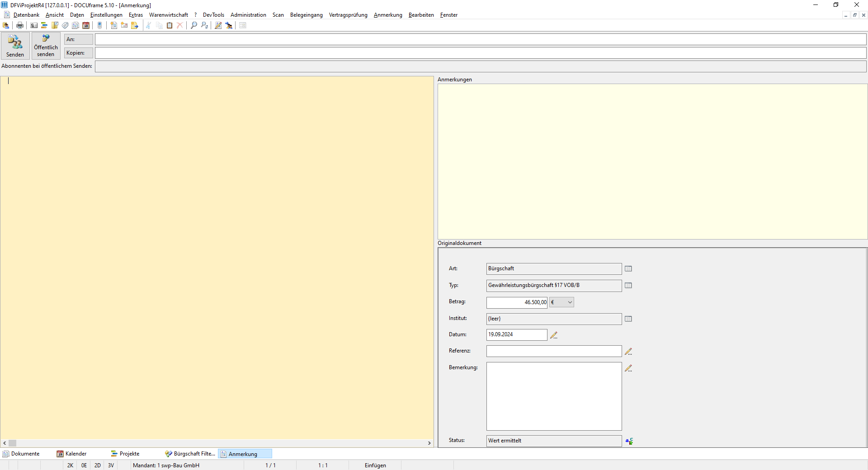Open the Vertragsprüfung menu
Screen dimensions: 868x470
(x=348, y=15)
